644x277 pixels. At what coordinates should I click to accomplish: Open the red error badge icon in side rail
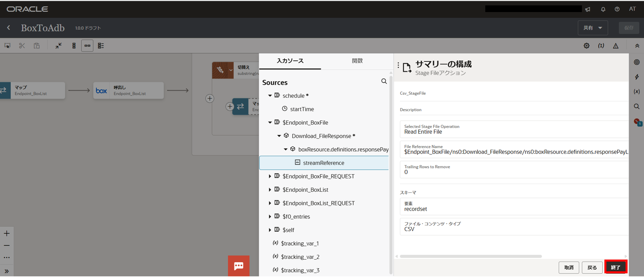click(x=637, y=122)
